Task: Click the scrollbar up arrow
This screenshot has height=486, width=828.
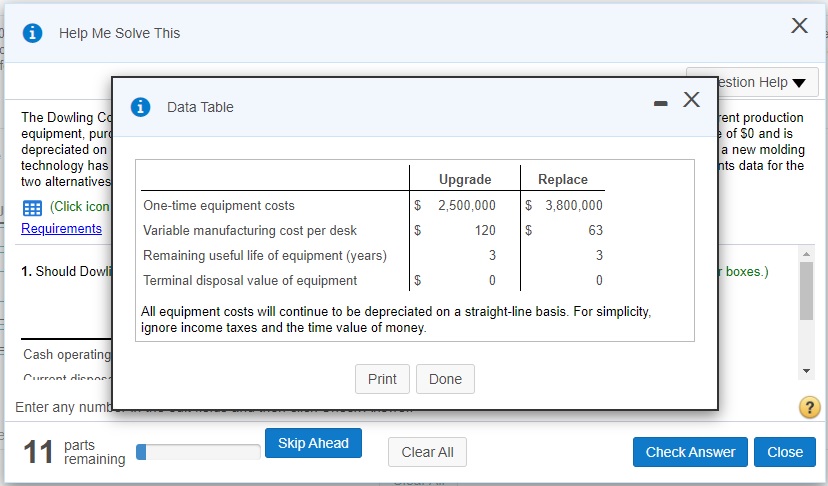Action: point(806,254)
